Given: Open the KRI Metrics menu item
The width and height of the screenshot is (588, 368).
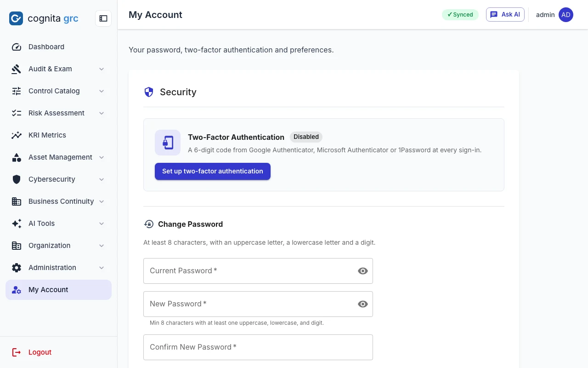Looking at the screenshot, I should click(x=58, y=135).
